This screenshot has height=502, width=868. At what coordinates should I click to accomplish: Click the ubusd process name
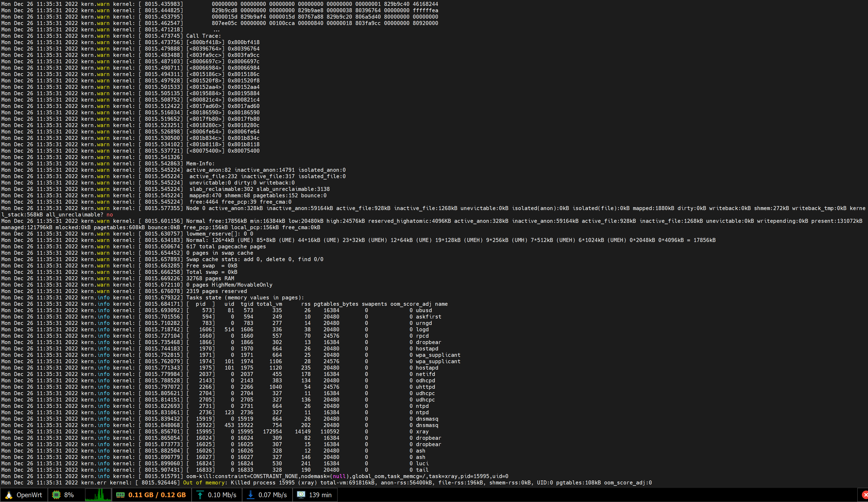pos(424,311)
